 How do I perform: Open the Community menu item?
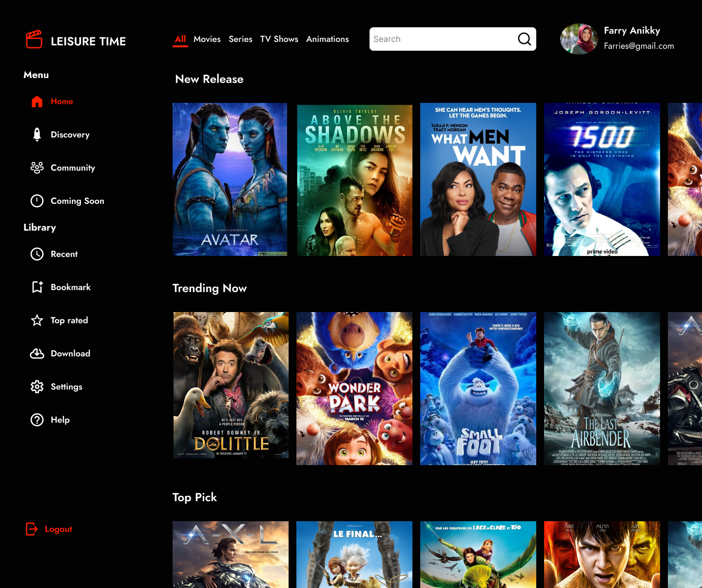(x=73, y=168)
